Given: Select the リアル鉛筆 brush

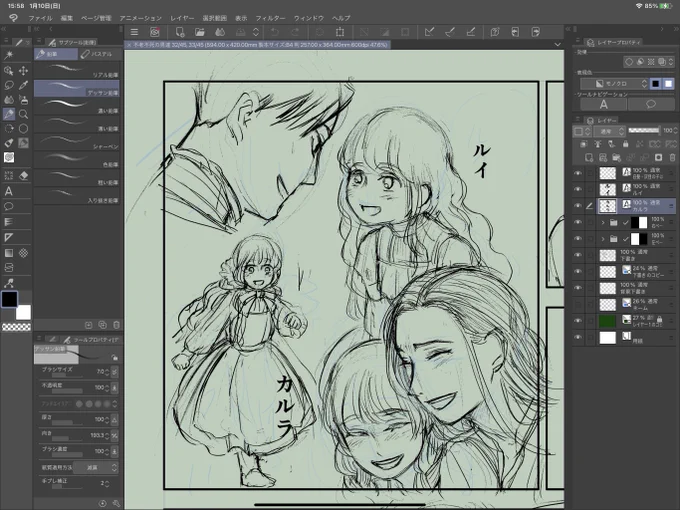Looking at the screenshot, I should click(77, 70).
